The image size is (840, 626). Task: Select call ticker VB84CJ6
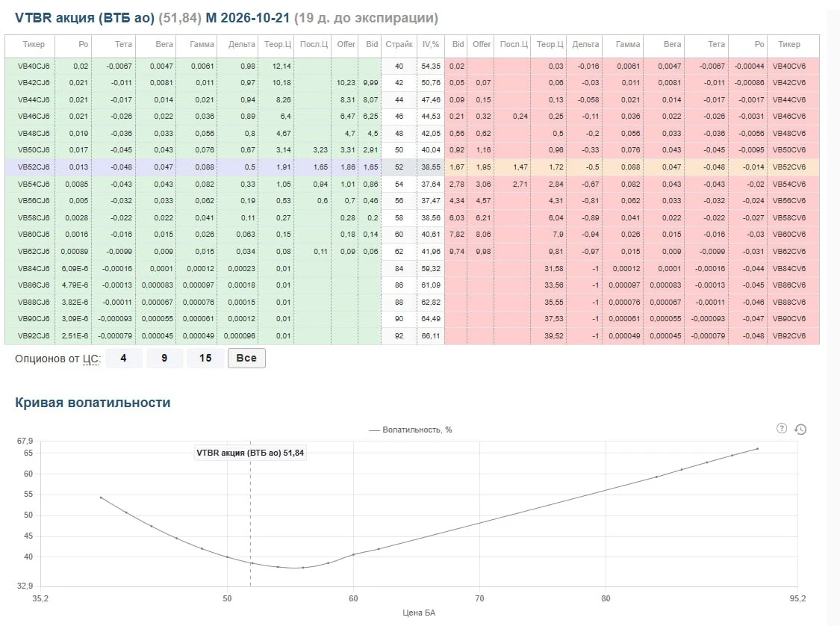point(34,268)
